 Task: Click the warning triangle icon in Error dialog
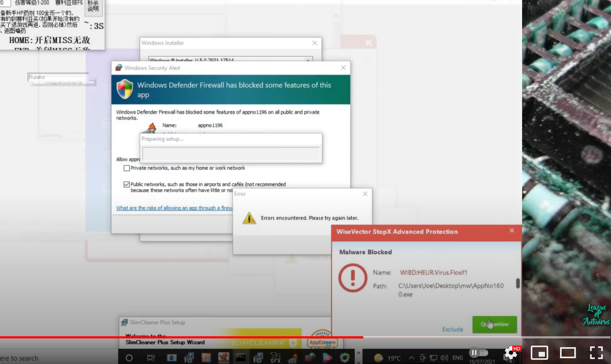tap(249, 218)
